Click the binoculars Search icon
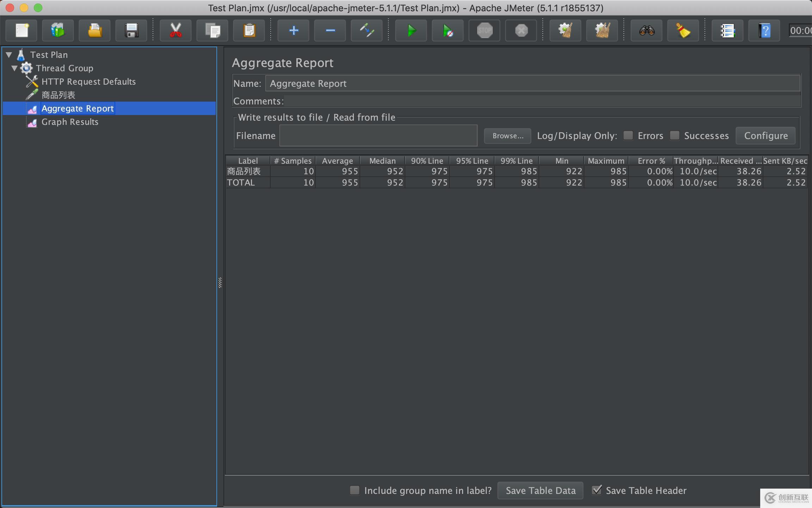Screen dimensions: 812x508 (646, 31)
